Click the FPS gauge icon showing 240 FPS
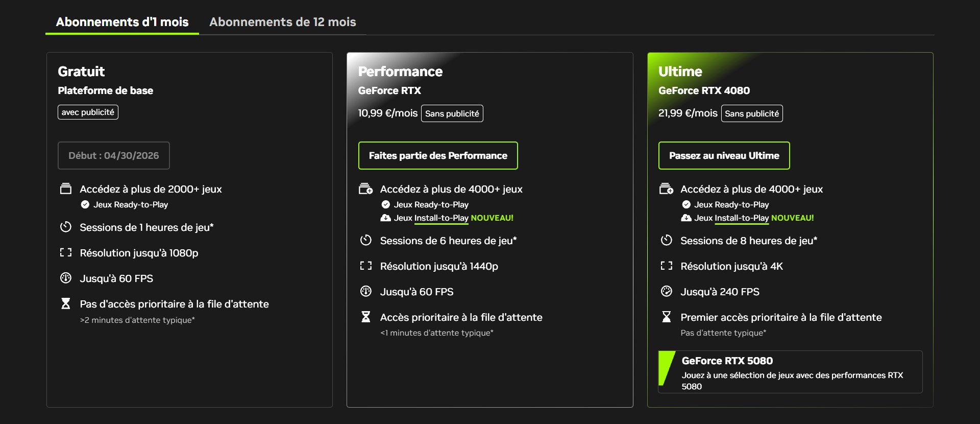Screen dimensions: 980x424 [x=666, y=291]
